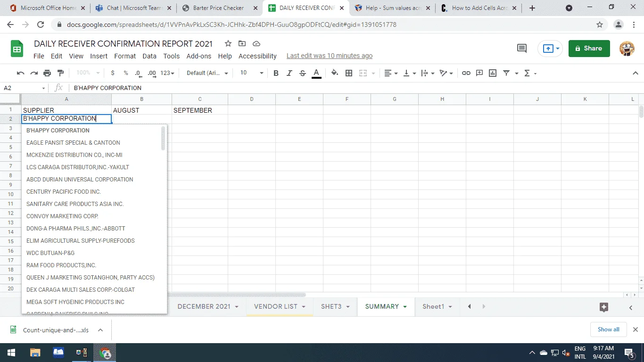The width and height of the screenshot is (644, 362).
Task: Click the green Share button
Action: point(589,48)
